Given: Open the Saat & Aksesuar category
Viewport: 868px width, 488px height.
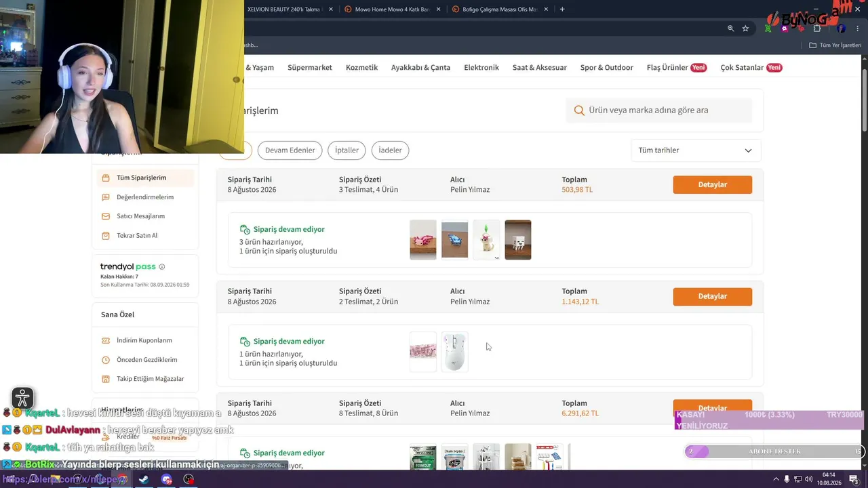Looking at the screenshot, I should (x=540, y=68).
